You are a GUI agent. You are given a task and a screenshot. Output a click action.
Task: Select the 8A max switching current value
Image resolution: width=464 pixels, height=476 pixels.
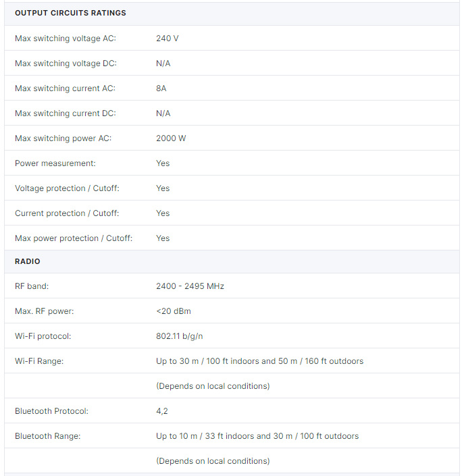coord(161,88)
